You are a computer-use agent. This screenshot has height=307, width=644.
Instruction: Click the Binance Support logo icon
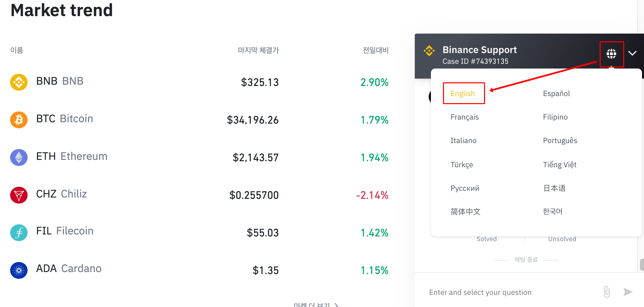point(429,51)
